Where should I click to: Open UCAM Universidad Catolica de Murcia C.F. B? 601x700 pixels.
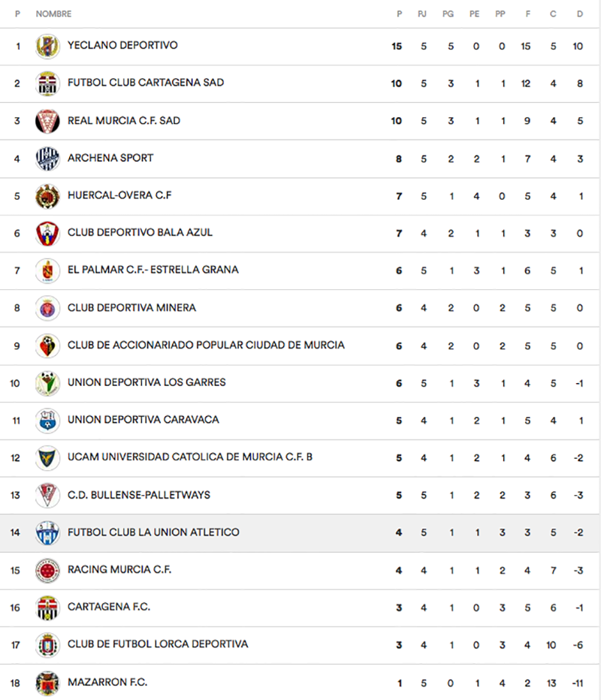coord(189,457)
